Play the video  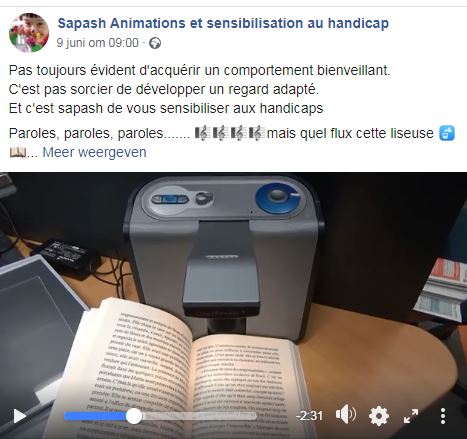click(x=19, y=416)
